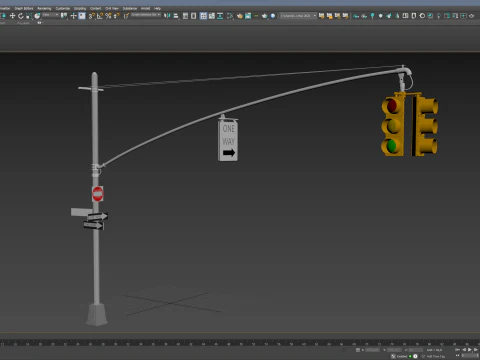Click the Z coordinate input field
Viewport: 480px width, 360px height.
click(x=416, y=350)
